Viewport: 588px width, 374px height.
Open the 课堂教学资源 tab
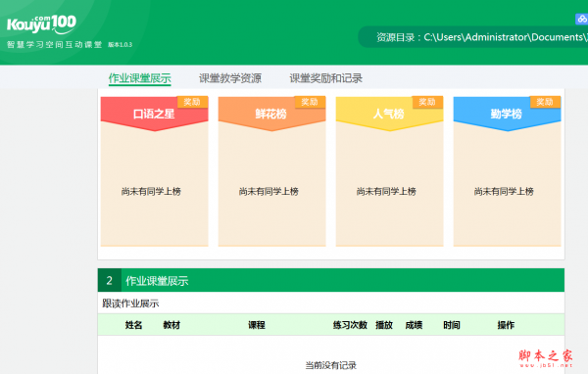230,78
